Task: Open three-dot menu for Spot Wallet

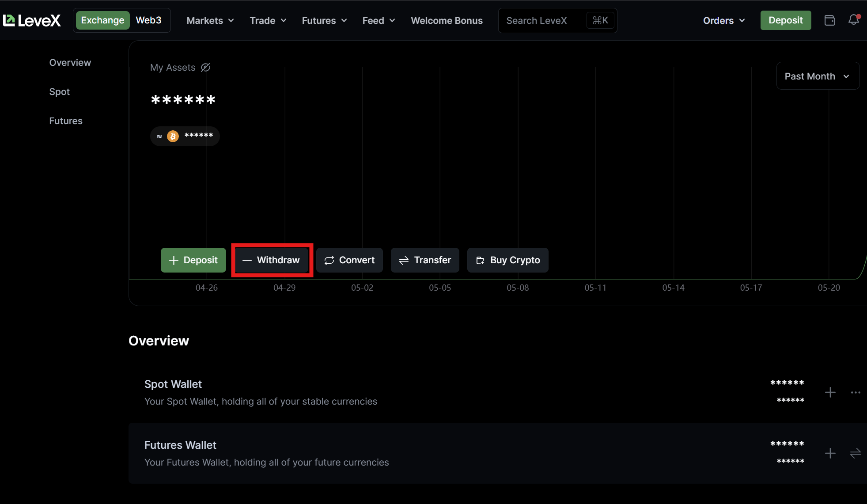Action: (856, 392)
